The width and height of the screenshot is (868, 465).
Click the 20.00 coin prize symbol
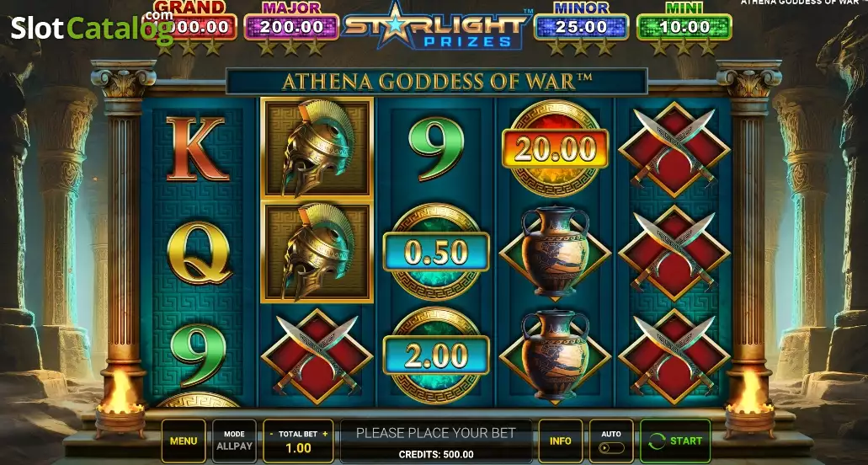point(555,148)
